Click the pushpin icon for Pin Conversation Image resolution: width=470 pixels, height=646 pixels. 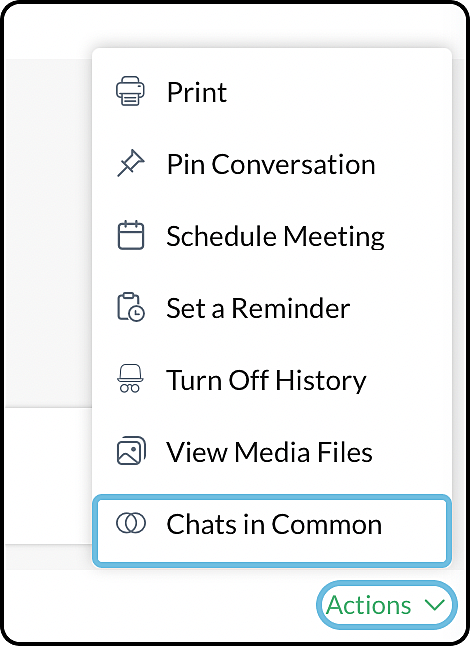point(131,164)
